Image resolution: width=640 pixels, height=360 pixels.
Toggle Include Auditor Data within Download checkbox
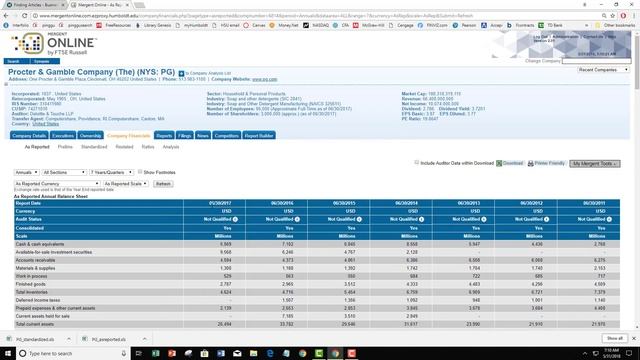(417, 162)
